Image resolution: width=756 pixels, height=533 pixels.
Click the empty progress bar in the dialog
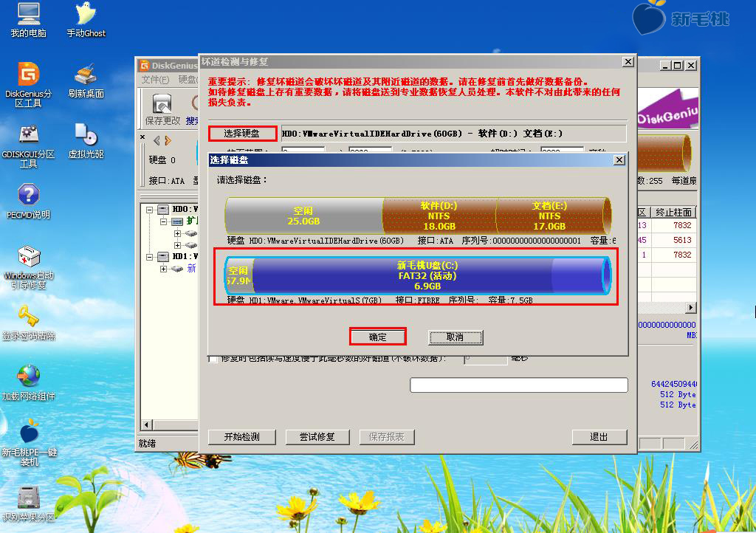(519, 385)
